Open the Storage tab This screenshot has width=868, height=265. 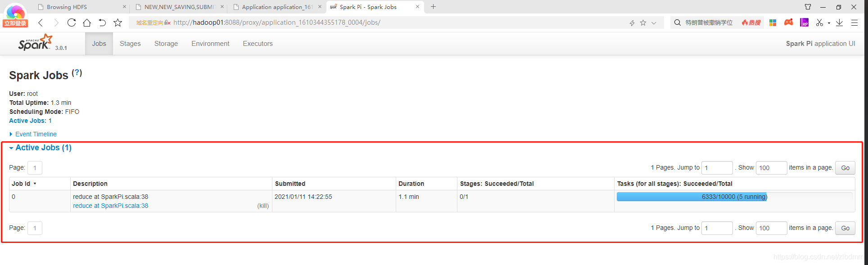(166, 44)
